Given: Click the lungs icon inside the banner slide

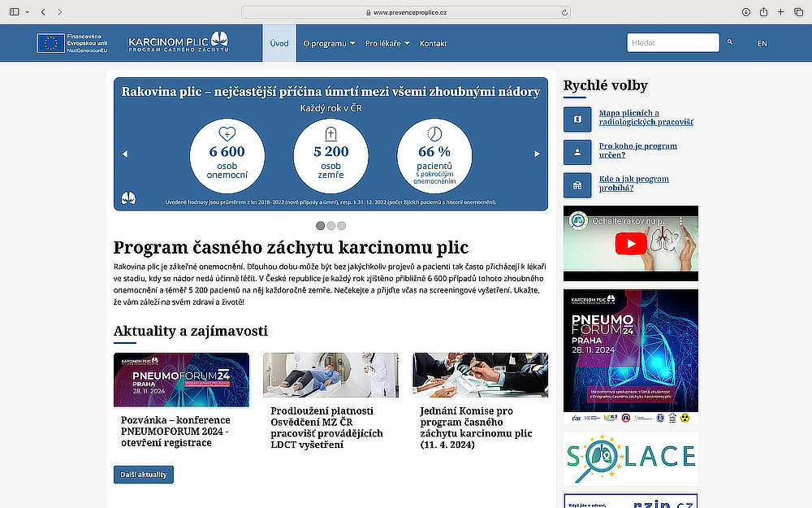Looking at the screenshot, I should coord(128,197).
